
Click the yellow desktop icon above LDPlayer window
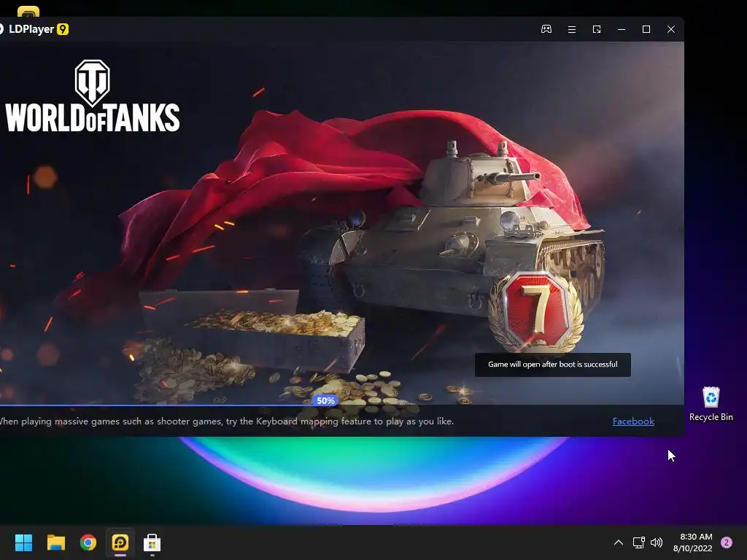click(28, 12)
